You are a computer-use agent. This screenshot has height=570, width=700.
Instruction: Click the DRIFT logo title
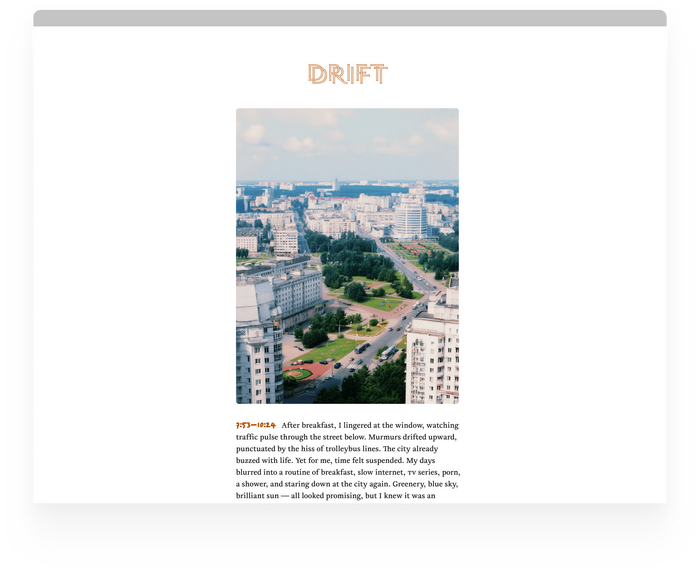tap(347, 74)
